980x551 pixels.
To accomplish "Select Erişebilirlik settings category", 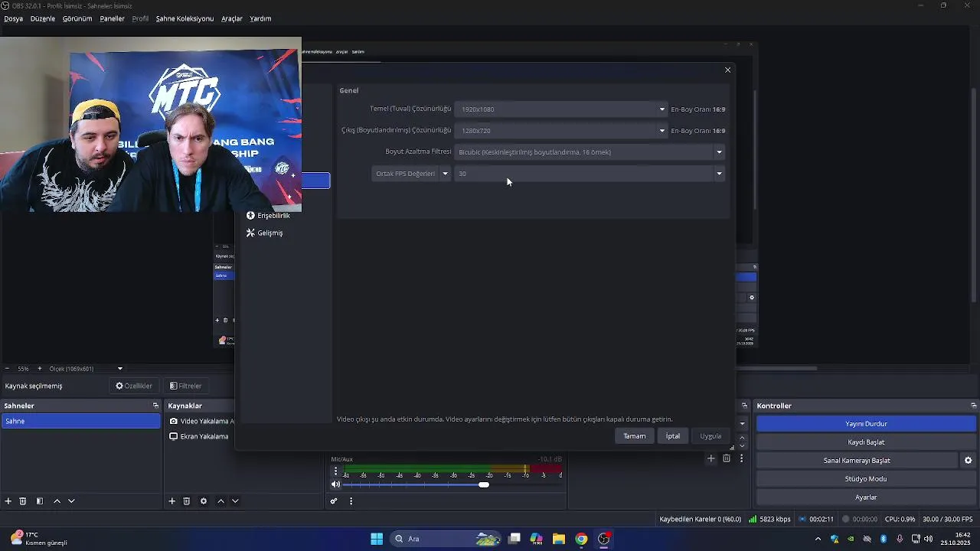I will click(x=268, y=216).
